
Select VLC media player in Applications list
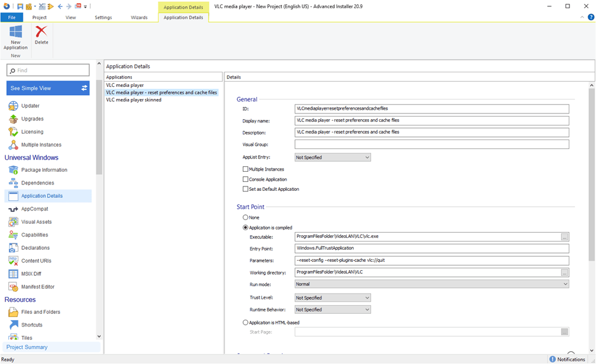tap(125, 85)
